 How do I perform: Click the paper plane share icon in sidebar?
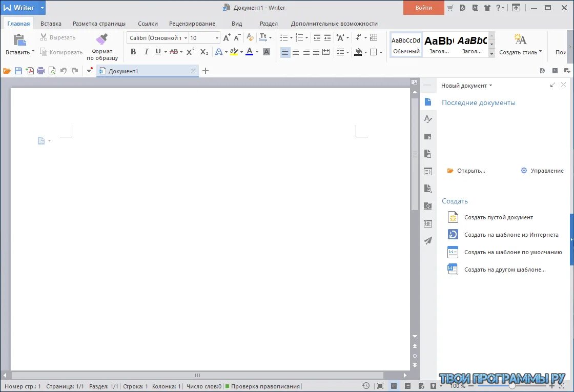pyautogui.click(x=427, y=240)
